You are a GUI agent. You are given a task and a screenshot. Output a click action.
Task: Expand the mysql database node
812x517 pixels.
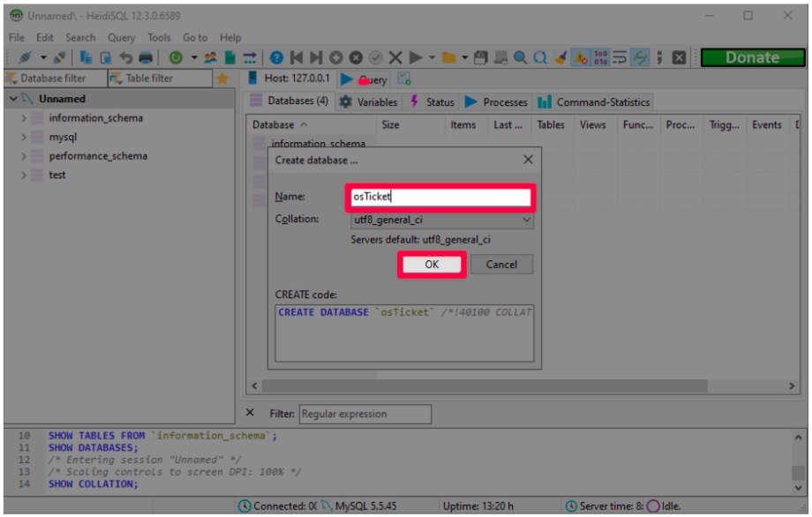tap(23, 137)
